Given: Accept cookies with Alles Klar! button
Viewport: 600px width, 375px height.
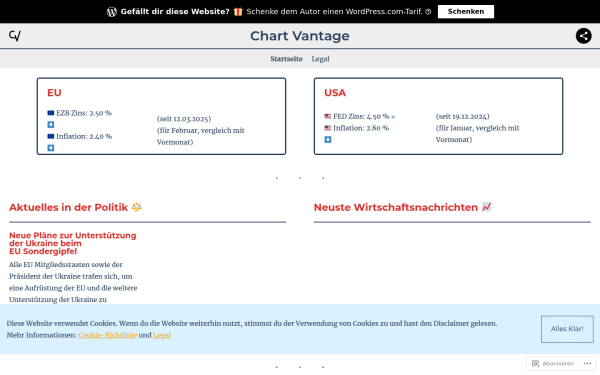Looking at the screenshot, I should 567,329.
